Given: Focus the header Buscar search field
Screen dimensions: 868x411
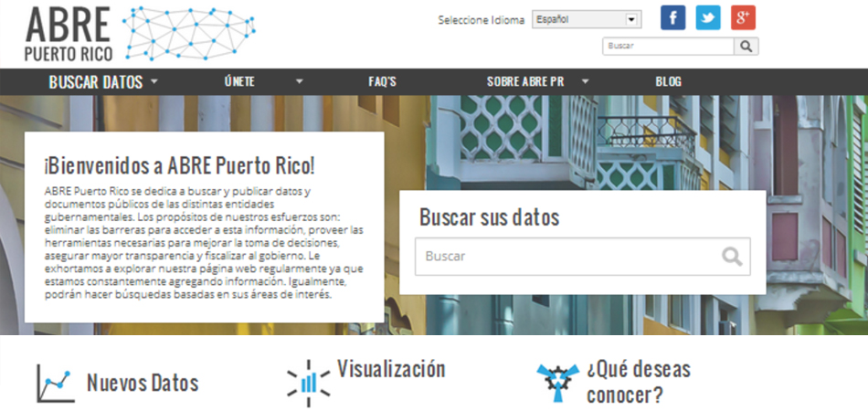Looking at the screenshot, I should [x=668, y=47].
